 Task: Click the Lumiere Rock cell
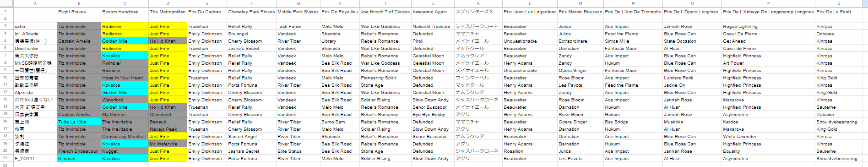[692, 78]
